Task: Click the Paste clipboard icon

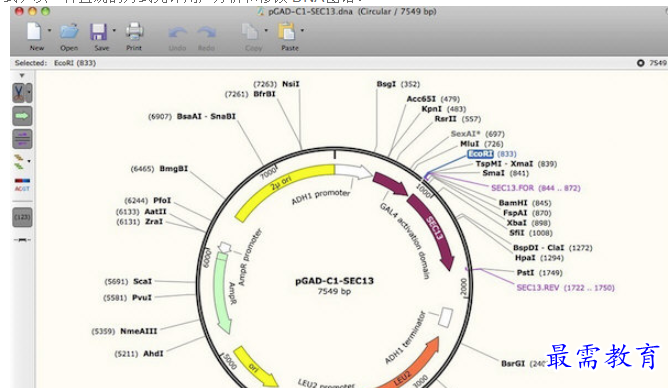Action: pyautogui.click(x=287, y=32)
